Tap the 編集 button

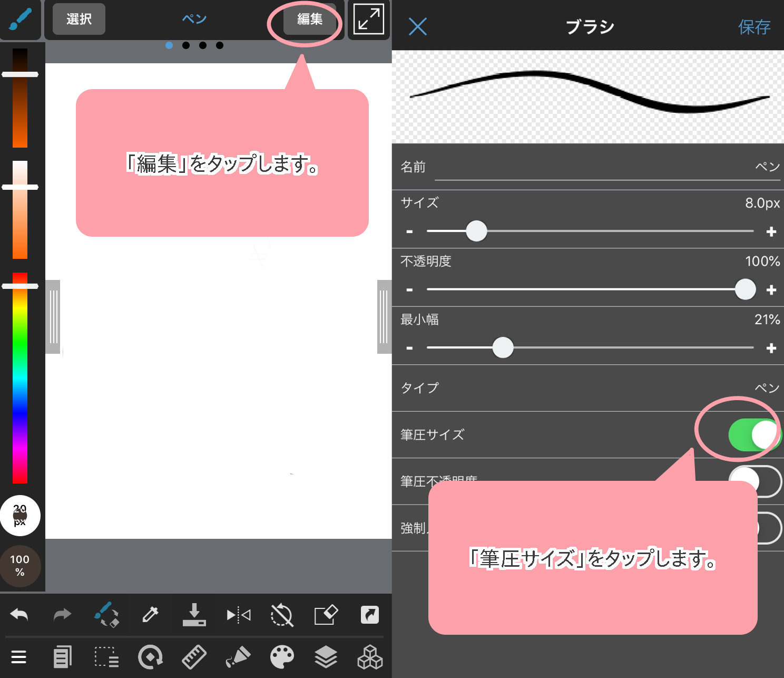click(309, 20)
